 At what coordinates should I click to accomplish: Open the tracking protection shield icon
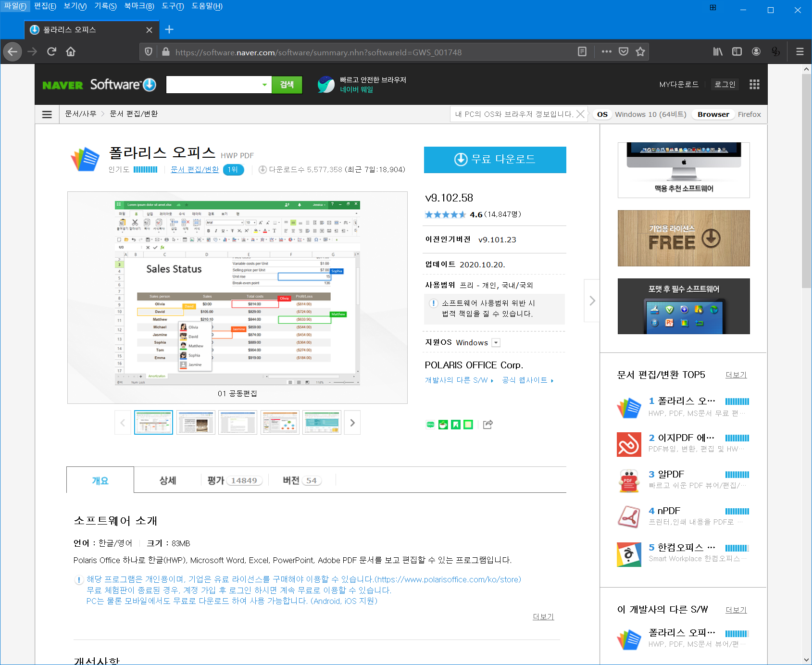tap(149, 51)
